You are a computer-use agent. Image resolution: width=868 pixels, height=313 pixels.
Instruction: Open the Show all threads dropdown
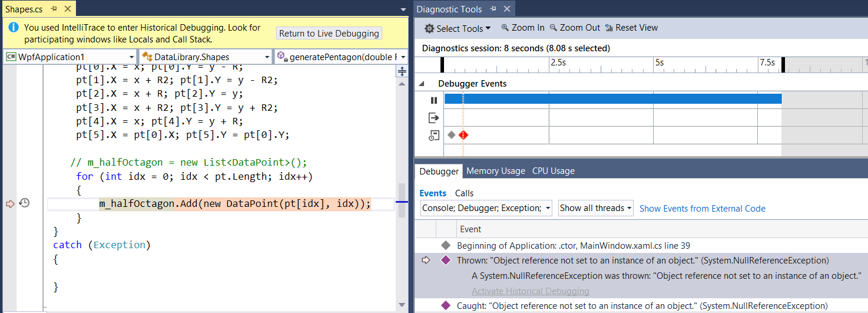point(595,208)
